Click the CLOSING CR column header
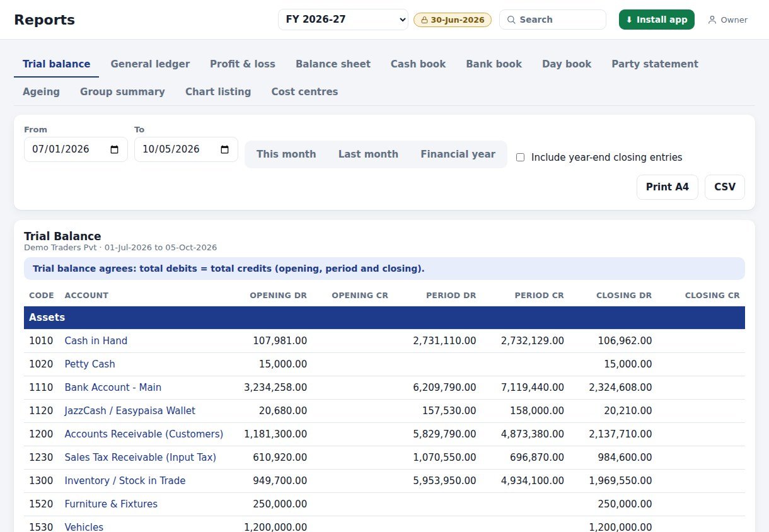 (x=712, y=295)
